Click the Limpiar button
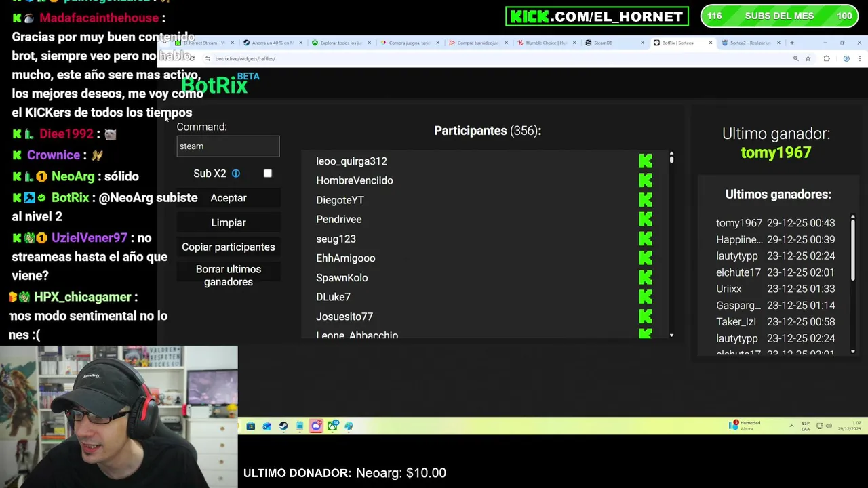Image resolution: width=868 pixels, height=488 pixels. (x=229, y=222)
